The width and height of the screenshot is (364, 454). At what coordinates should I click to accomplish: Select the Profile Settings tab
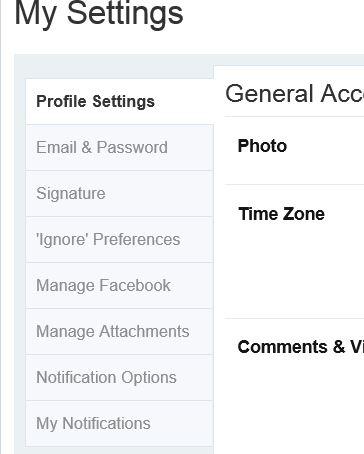119,101
